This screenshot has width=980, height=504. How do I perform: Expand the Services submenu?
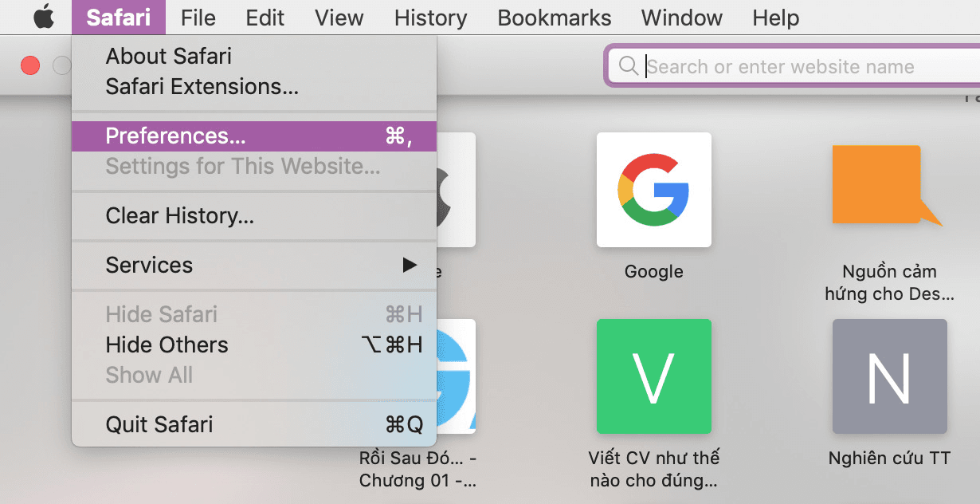coord(254,265)
